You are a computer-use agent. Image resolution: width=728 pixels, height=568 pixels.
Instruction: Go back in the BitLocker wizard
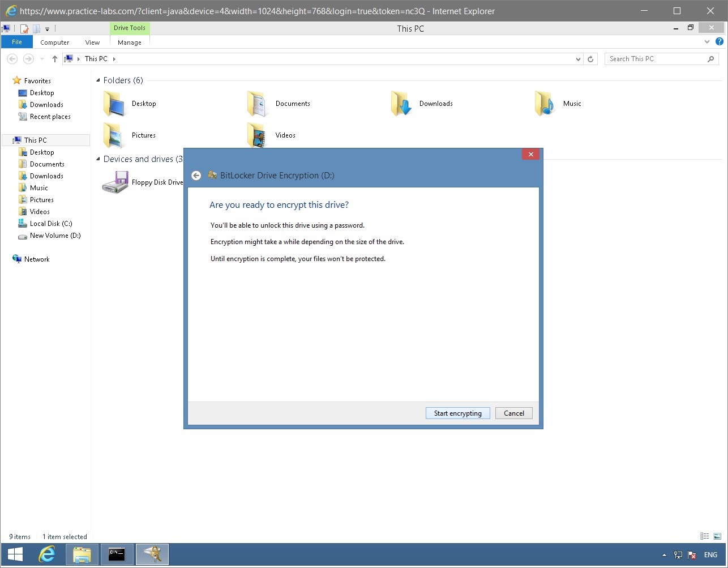pos(196,176)
